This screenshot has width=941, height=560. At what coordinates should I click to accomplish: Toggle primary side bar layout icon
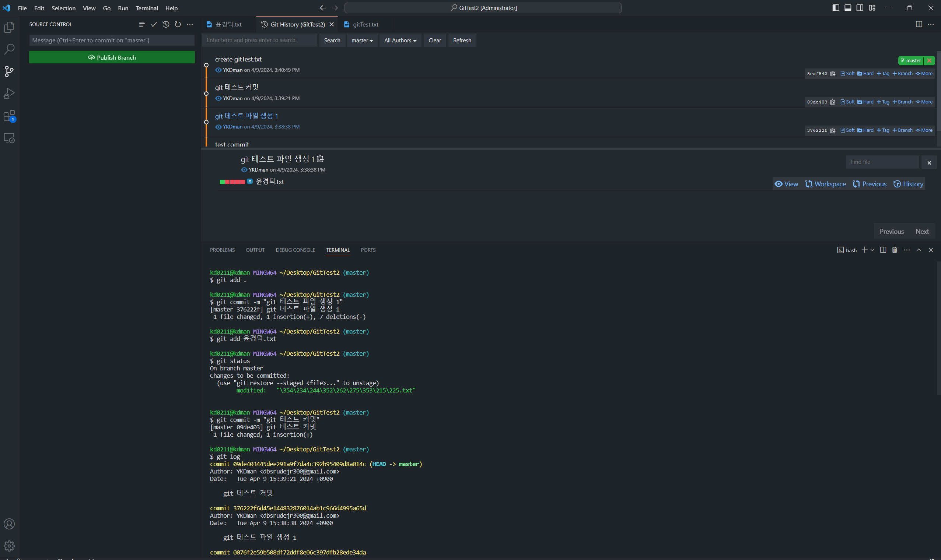(x=836, y=8)
